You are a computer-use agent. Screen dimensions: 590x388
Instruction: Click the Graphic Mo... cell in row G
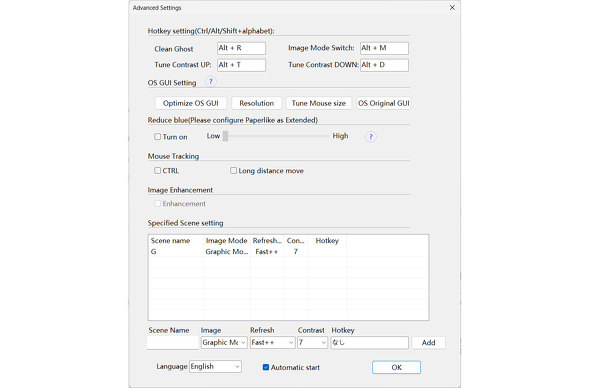point(227,252)
